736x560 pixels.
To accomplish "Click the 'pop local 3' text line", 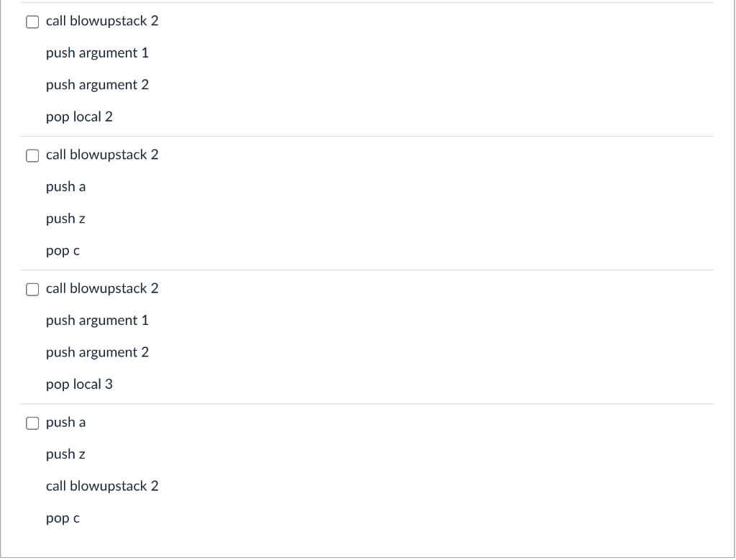I will (x=79, y=385).
